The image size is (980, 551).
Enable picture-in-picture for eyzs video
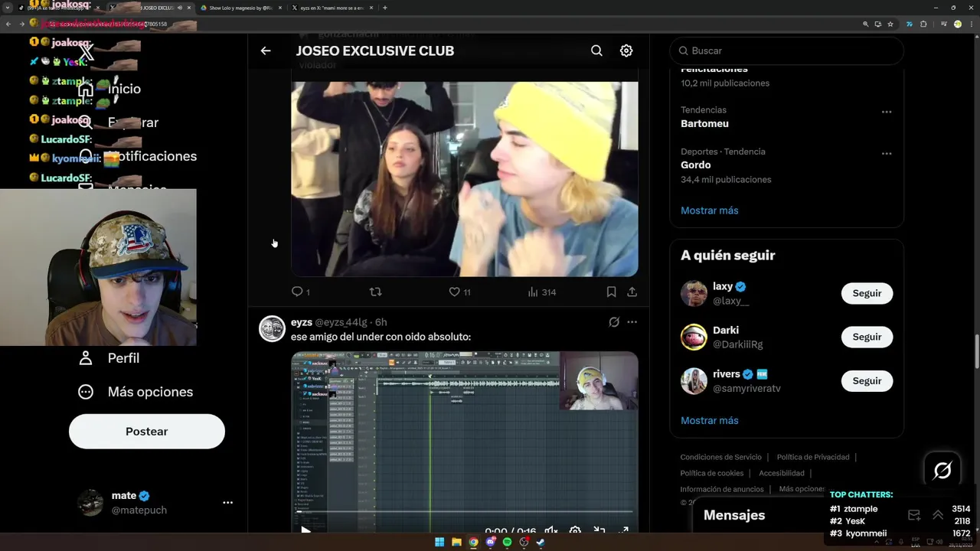tap(599, 530)
